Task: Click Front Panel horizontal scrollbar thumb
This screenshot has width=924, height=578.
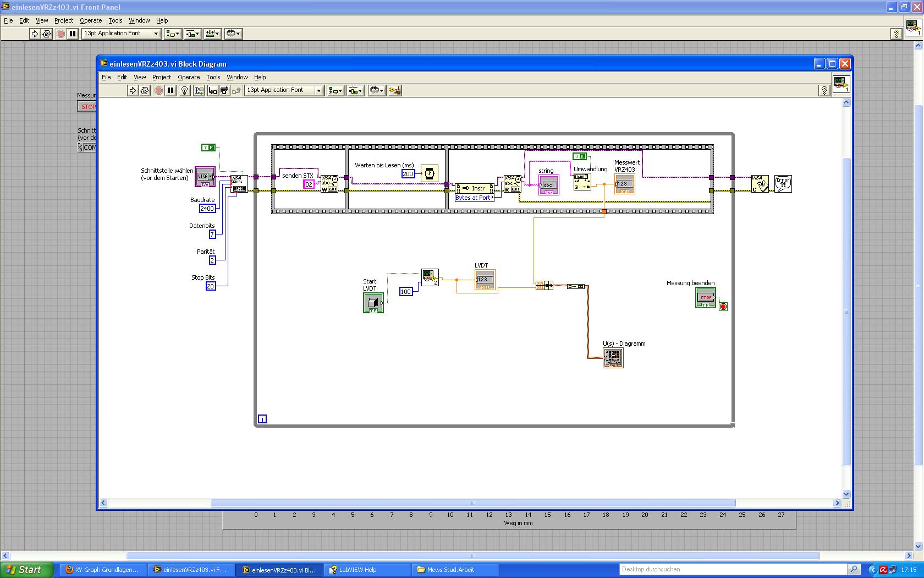Action: 473,556
